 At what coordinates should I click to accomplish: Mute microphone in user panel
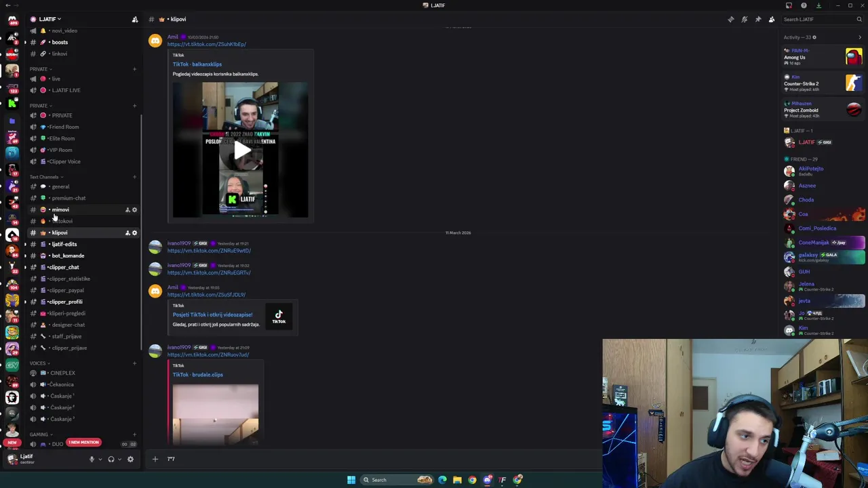(92, 459)
